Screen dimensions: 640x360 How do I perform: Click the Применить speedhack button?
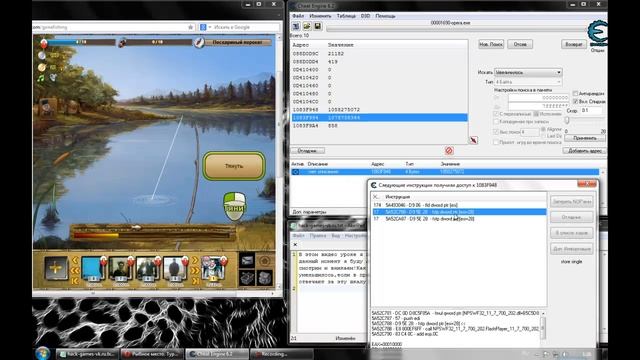[x=584, y=138]
